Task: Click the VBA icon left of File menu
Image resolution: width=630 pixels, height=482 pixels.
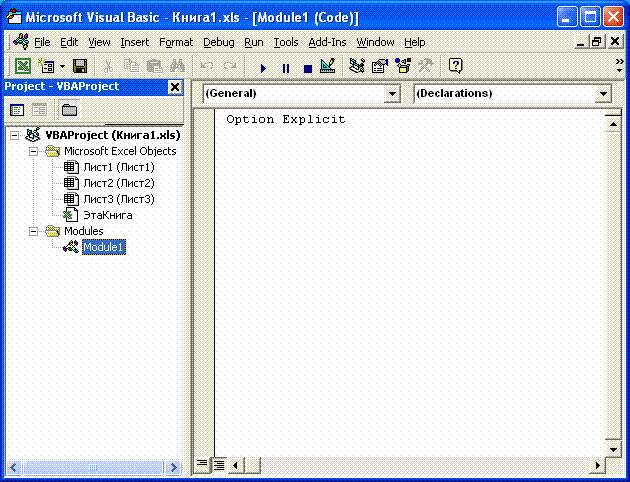Action: point(20,42)
